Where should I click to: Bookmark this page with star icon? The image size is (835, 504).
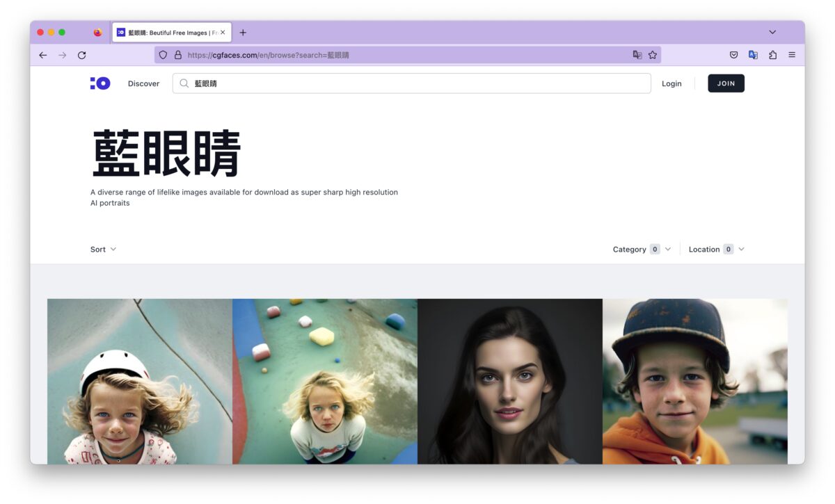653,55
